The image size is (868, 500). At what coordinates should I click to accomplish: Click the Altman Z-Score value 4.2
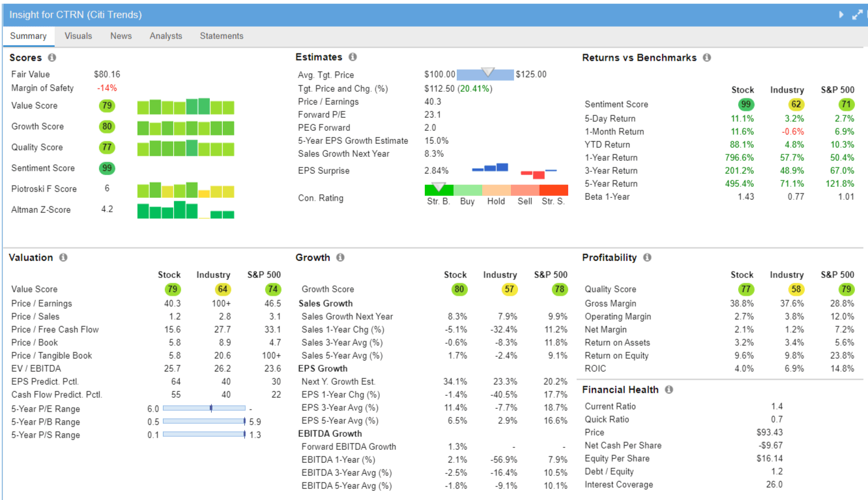click(x=107, y=210)
